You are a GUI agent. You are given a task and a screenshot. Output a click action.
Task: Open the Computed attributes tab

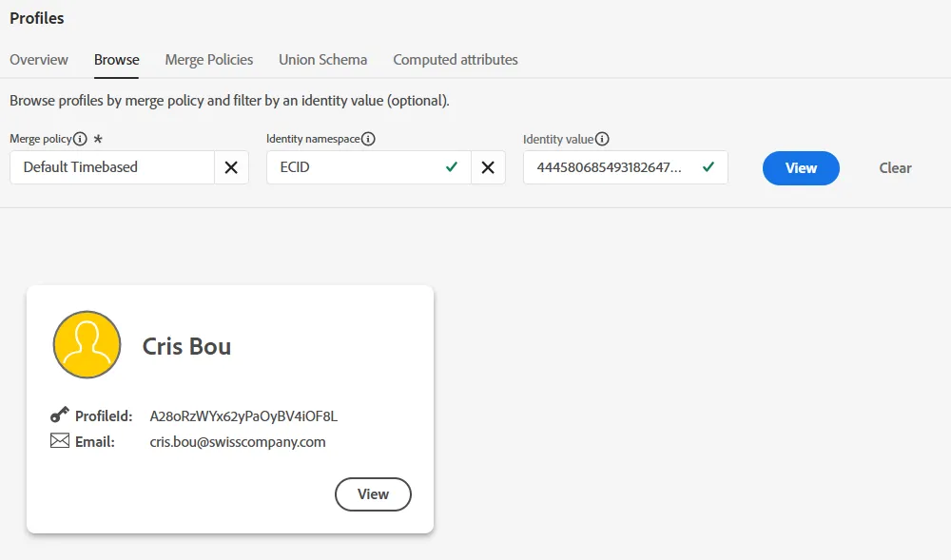pos(456,59)
